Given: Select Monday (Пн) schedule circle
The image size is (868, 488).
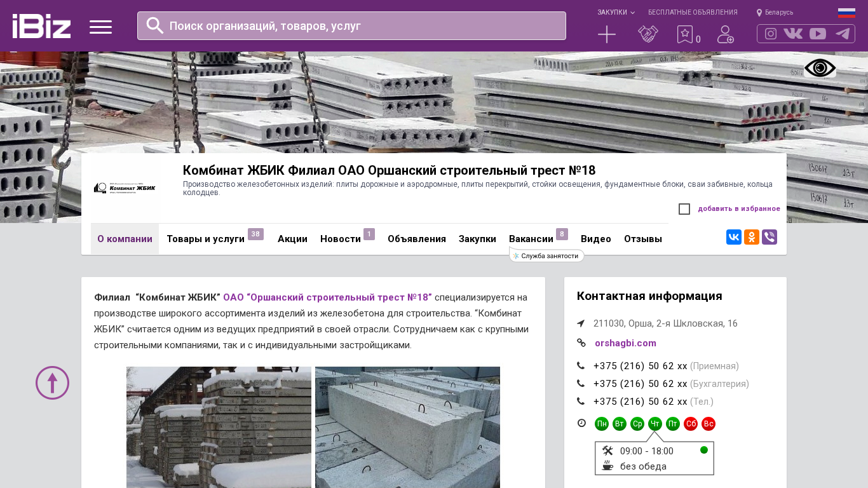Looking at the screenshot, I should point(602,424).
